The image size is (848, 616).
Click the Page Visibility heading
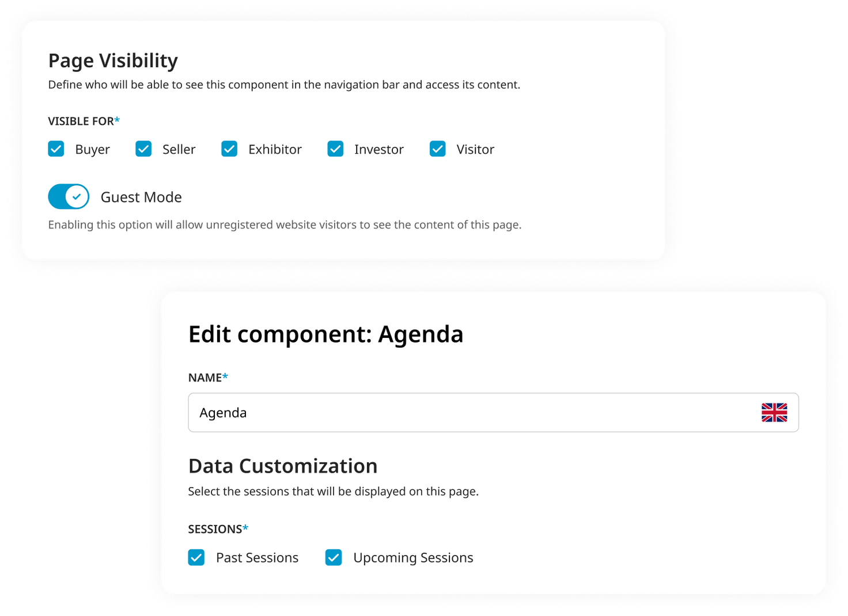113,61
